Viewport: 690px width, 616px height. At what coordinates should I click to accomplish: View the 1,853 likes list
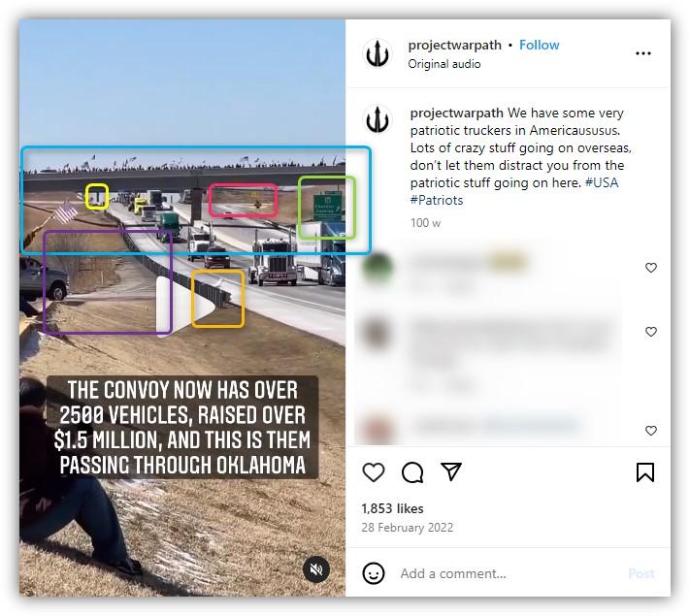coord(392,508)
